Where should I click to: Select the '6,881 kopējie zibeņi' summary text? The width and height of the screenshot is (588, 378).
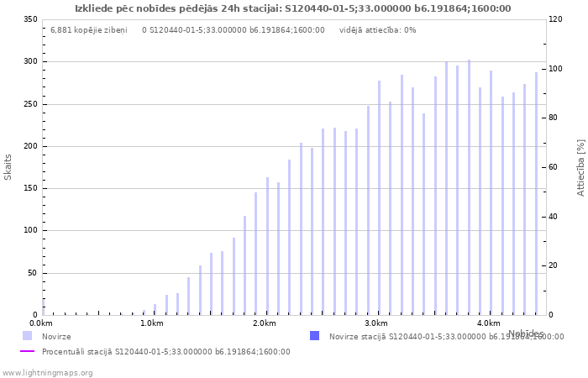88,30
